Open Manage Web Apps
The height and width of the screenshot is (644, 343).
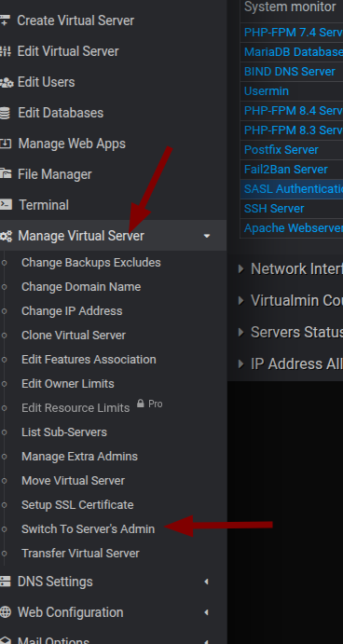72,144
